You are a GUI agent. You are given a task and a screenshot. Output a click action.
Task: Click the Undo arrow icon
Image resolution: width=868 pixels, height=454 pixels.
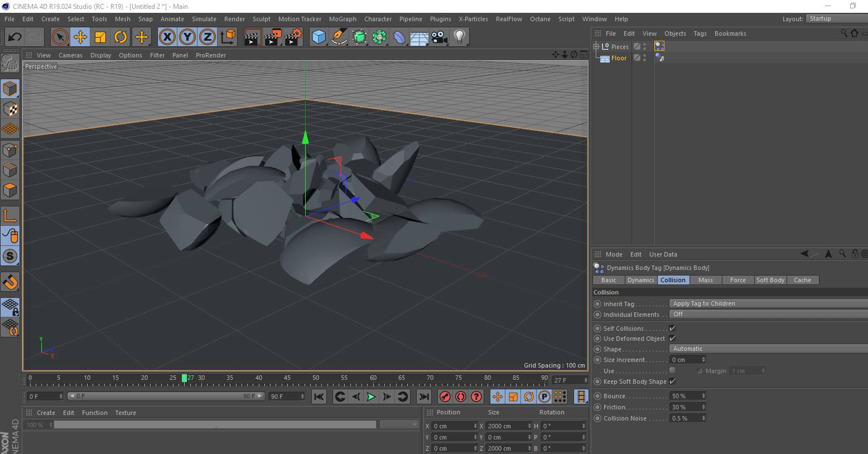(15, 37)
